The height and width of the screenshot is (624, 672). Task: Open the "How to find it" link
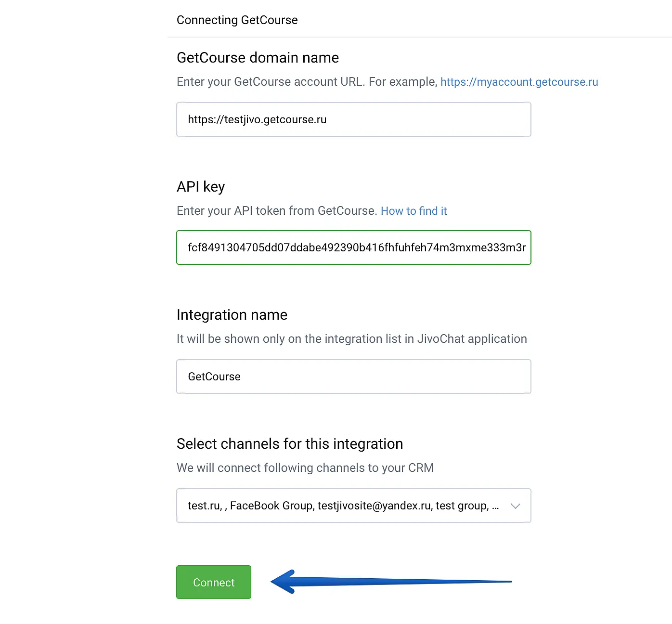(x=414, y=211)
